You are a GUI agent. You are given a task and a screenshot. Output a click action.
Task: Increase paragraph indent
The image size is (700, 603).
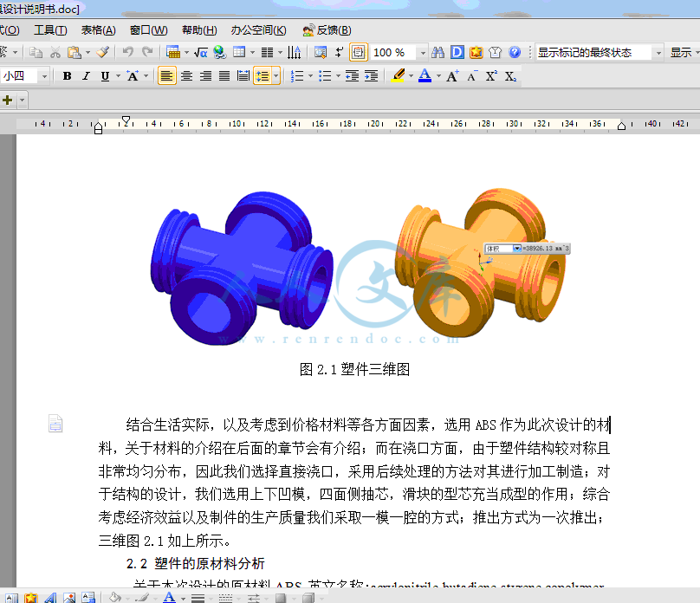[371, 76]
